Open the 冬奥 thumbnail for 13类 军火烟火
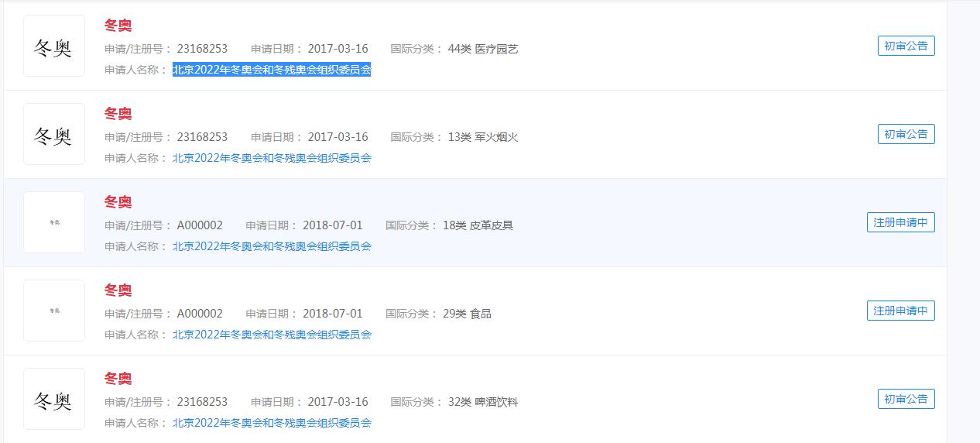The image size is (980, 443). (x=54, y=134)
